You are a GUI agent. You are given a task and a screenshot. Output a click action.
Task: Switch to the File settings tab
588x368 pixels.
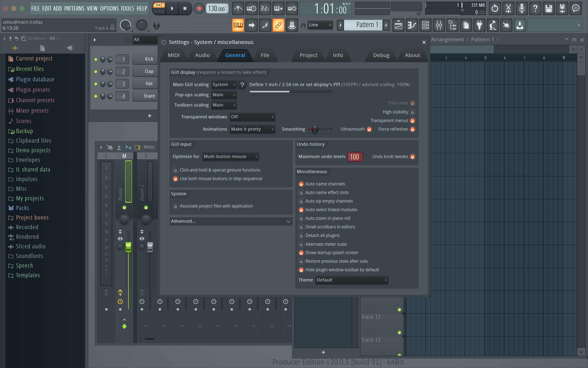265,55
